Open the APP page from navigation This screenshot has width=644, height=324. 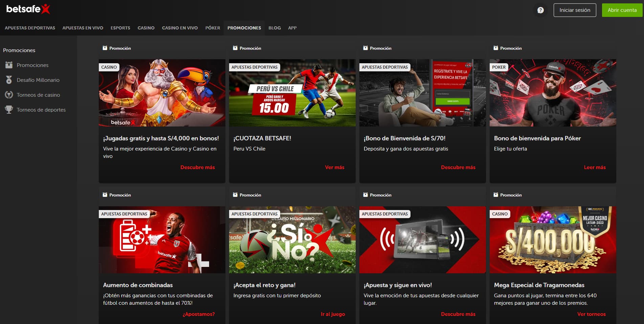pyautogui.click(x=292, y=28)
